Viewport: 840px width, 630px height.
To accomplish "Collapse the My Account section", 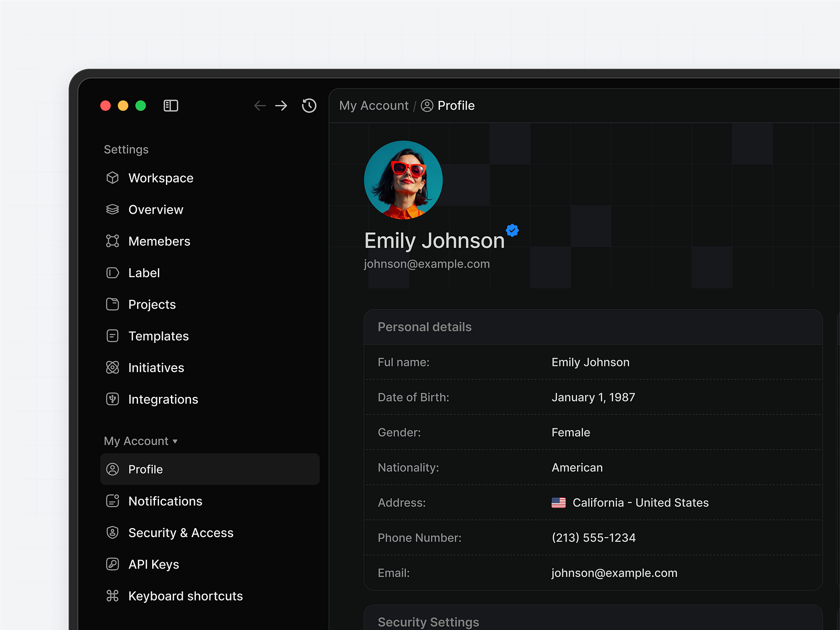I will point(175,441).
